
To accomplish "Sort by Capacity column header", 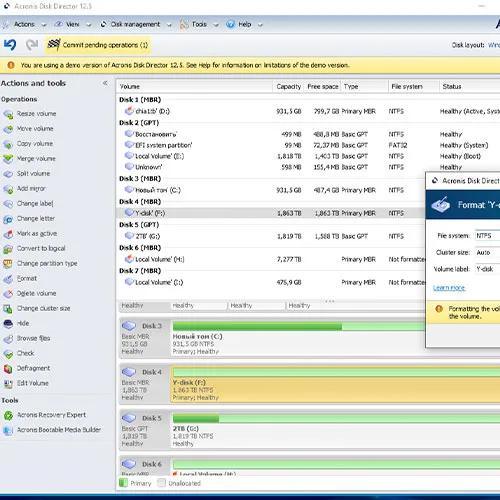I will click(x=289, y=87).
